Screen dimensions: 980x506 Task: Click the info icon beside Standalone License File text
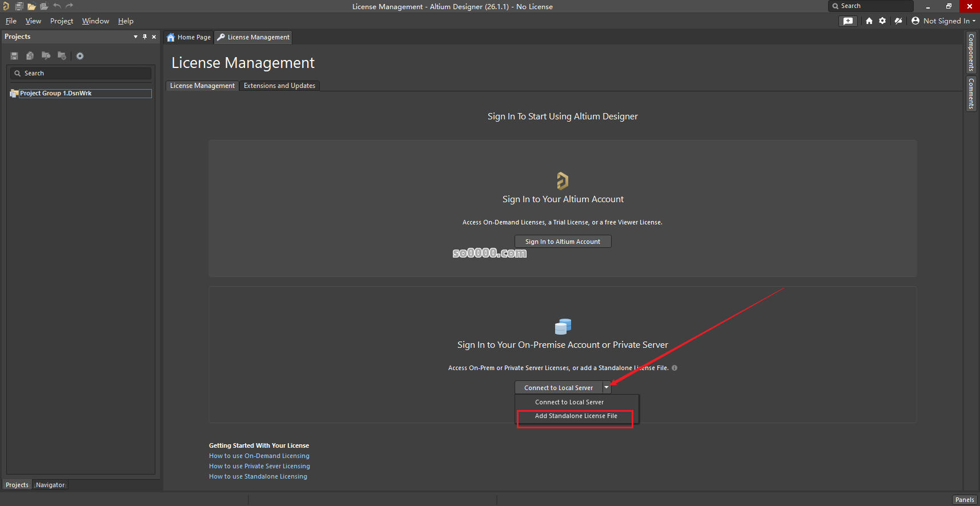[674, 368]
